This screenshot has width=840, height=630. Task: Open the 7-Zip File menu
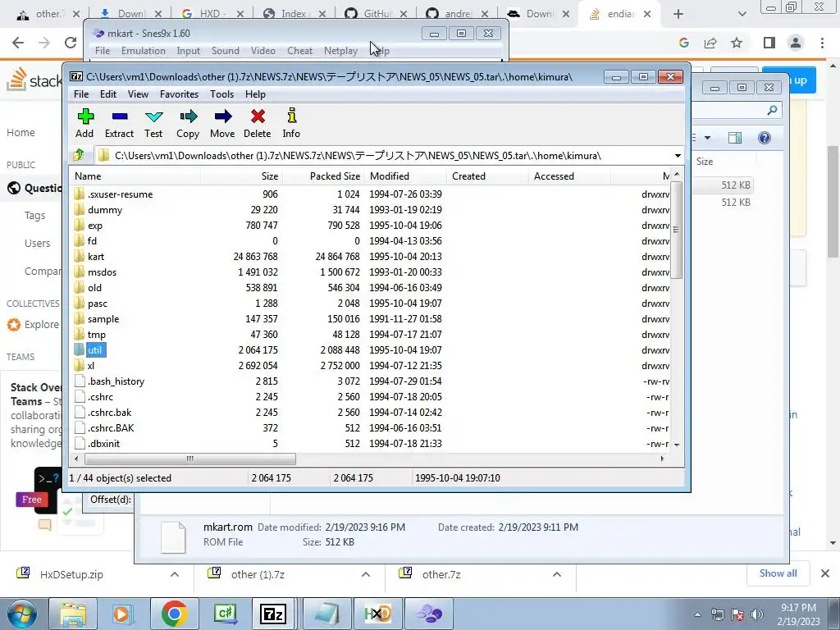81,94
